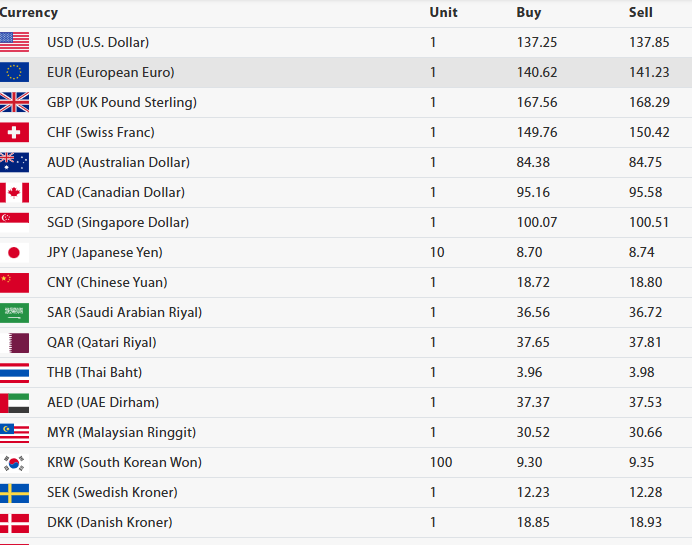Click the Swedish flag icon
The image size is (692, 545).
point(14,492)
